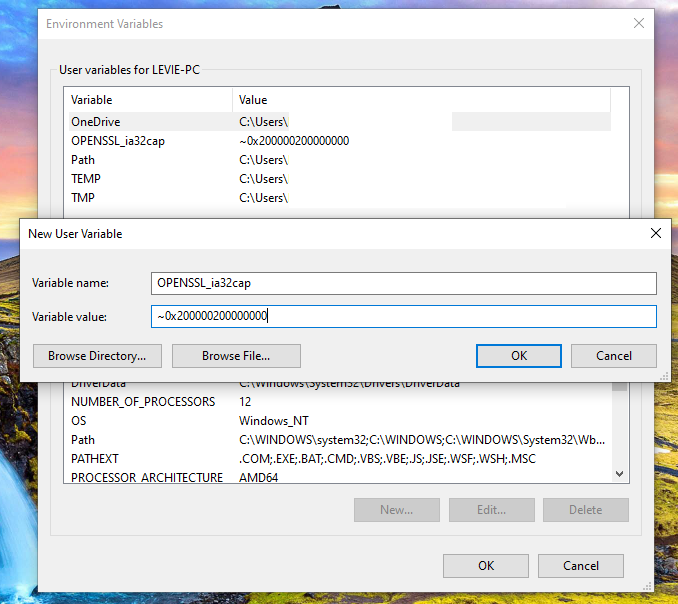Screen dimensions: 678x604
Task: Click the Variable value text field
Action: tap(403, 316)
